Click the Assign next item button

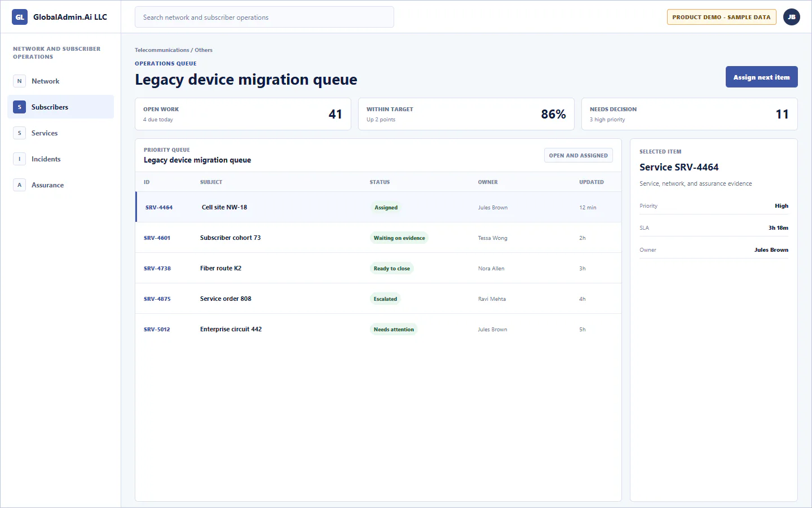tap(761, 77)
